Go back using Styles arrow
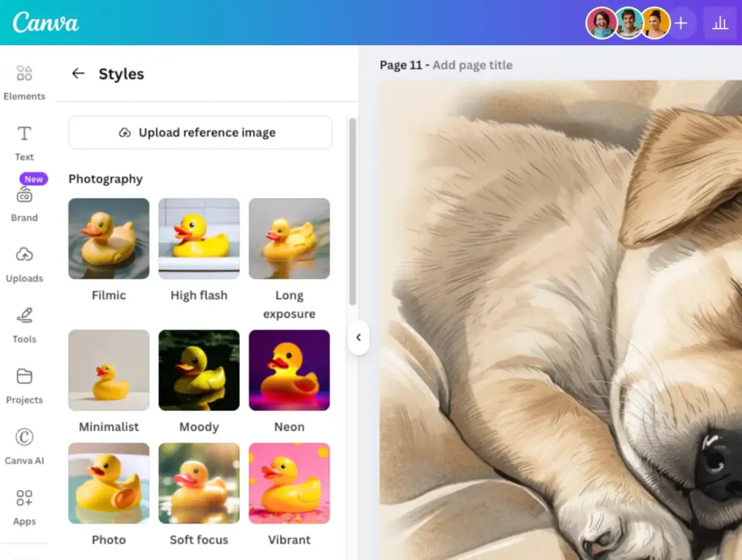The image size is (742, 560). 78,74
